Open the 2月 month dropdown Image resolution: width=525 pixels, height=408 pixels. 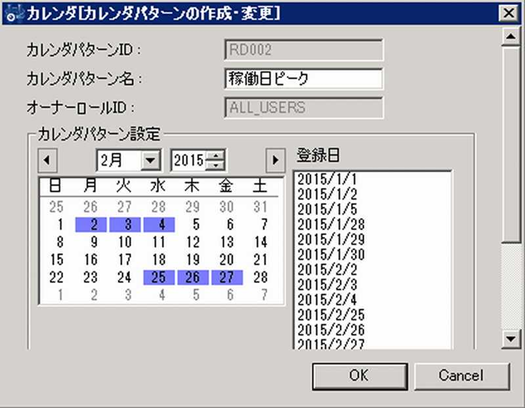(x=150, y=160)
